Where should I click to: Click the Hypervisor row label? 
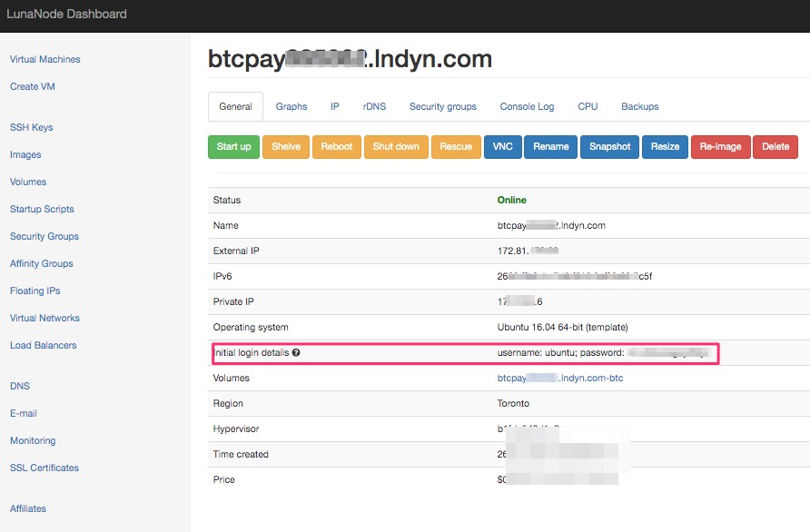(x=235, y=429)
